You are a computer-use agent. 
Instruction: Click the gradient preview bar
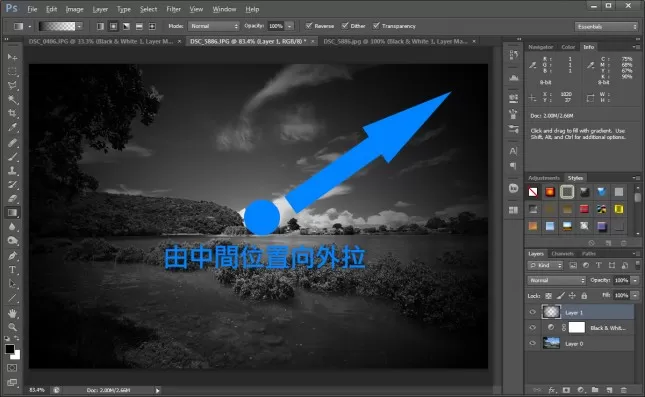point(57,26)
